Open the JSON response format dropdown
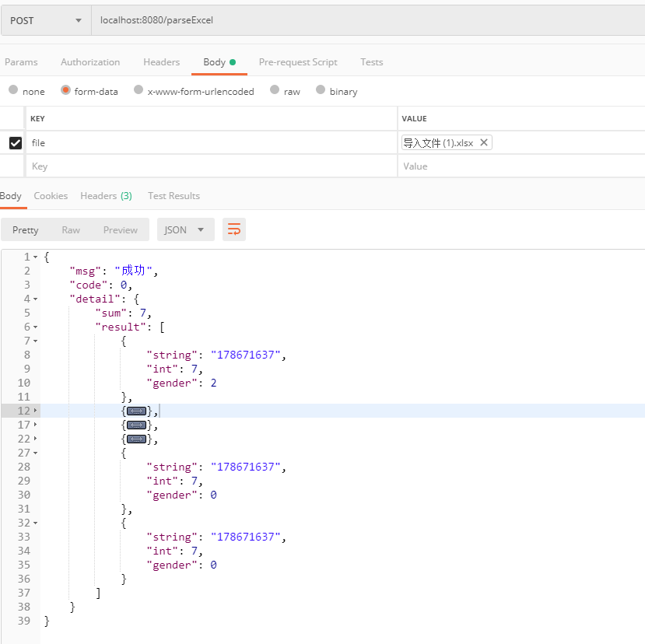This screenshot has height=644, width=645. 185,229
